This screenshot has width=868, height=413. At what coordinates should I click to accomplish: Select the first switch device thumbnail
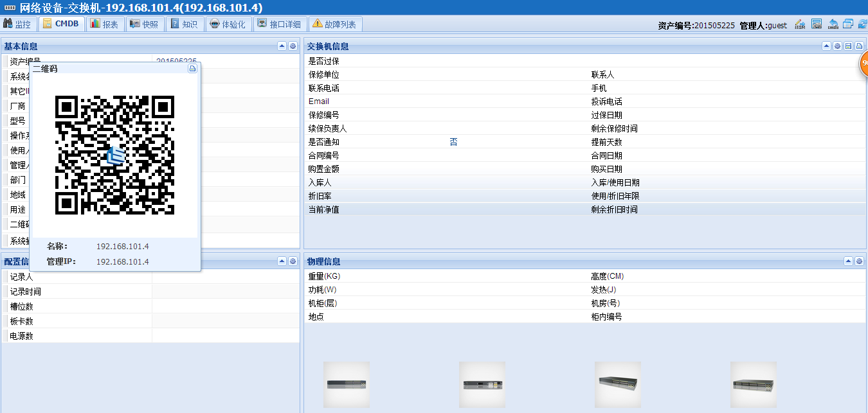click(347, 384)
